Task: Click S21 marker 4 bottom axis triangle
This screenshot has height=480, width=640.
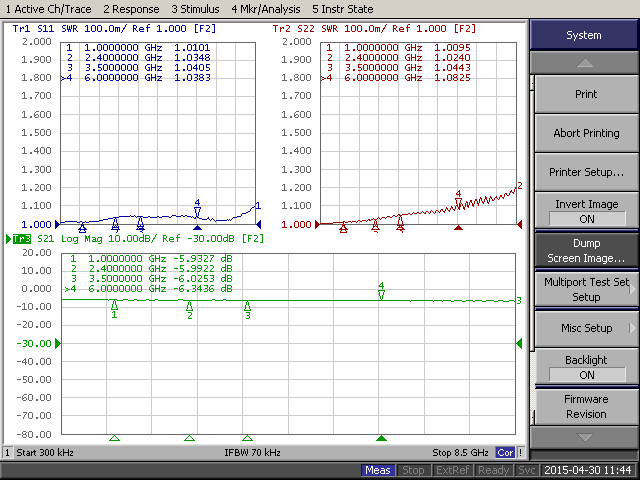Action: (x=381, y=438)
